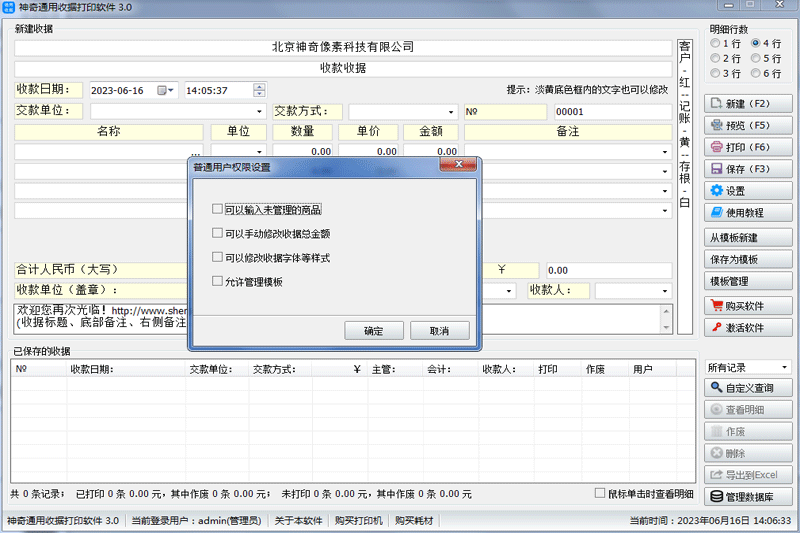The height and width of the screenshot is (533, 800).
Task: Click 关于本软件 in status bar
Action: pos(298,521)
